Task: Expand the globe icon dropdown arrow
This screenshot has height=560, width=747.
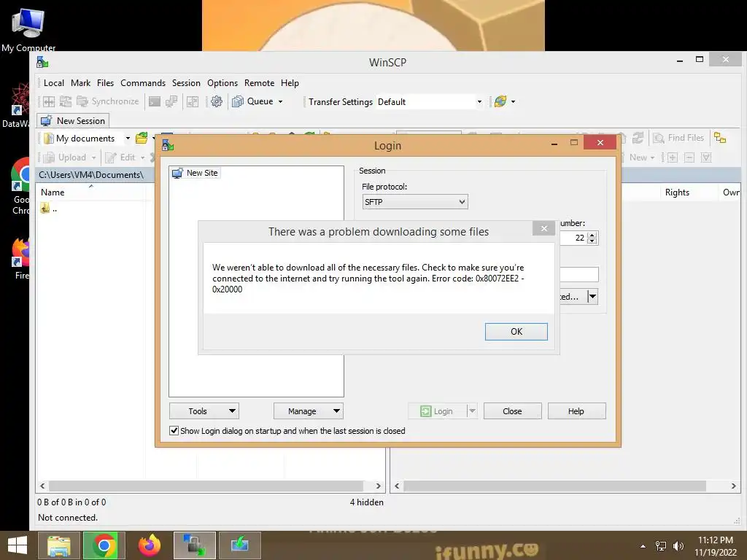Action: click(x=513, y=101)
